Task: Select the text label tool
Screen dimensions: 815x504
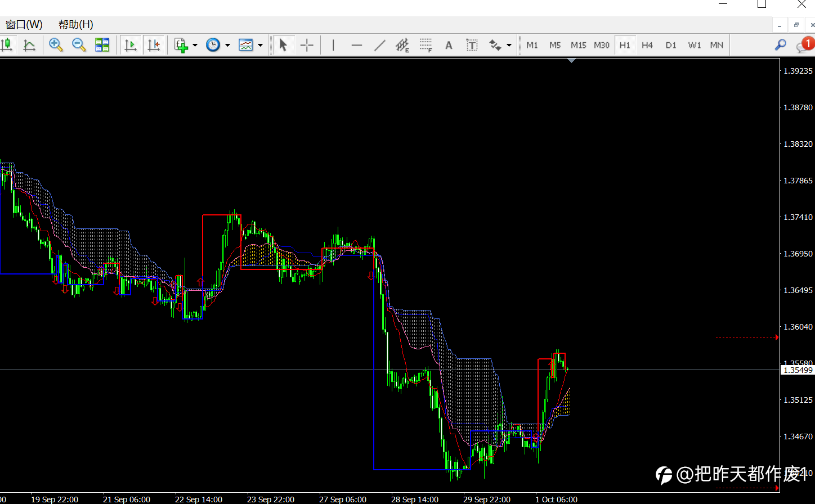Action: pyautogui.click(x=472, y=45)
